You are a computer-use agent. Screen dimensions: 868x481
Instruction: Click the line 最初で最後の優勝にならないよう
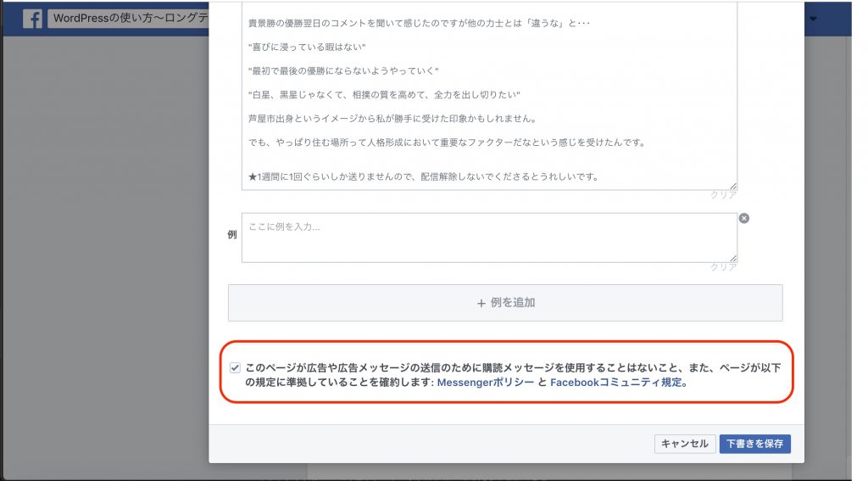pos(343,71)
